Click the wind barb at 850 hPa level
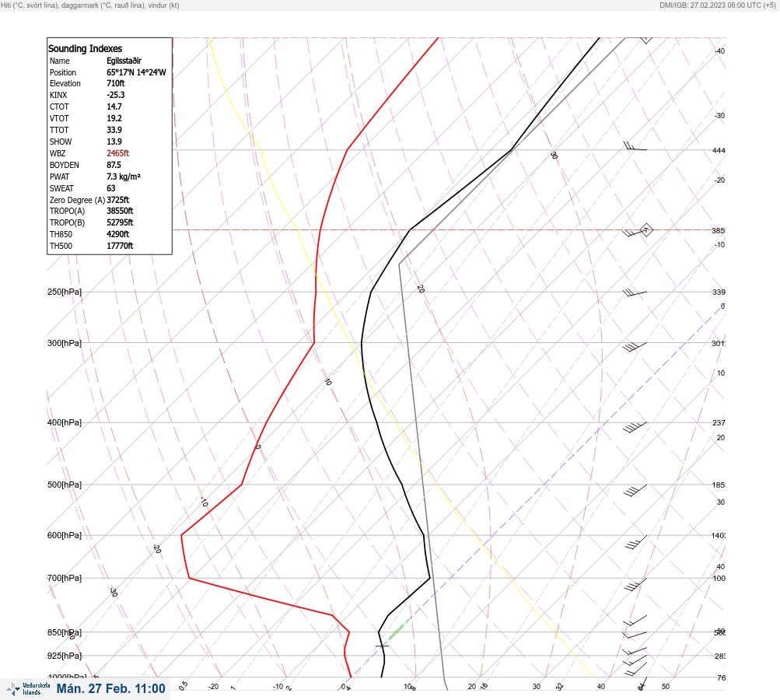Viewport: 780px width, 700px height. click(635, 635)
